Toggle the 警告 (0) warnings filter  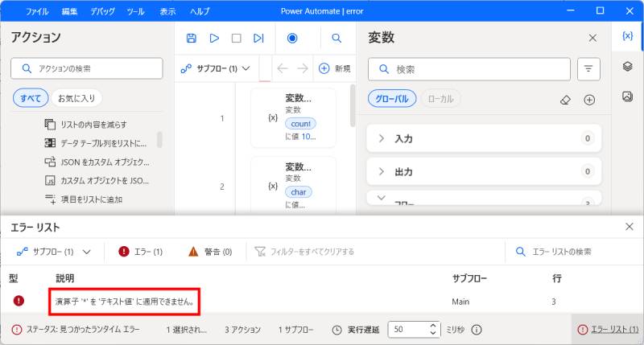(x=210, y=252)
